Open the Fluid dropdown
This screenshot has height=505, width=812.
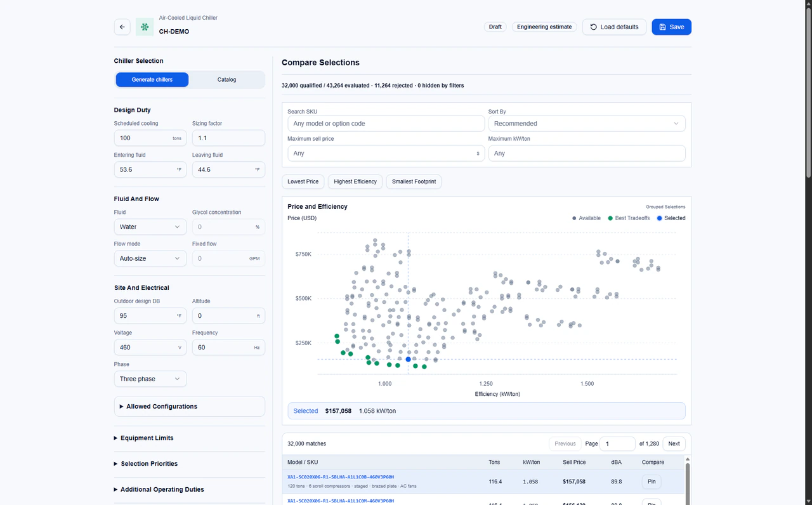tap(150, 226)
